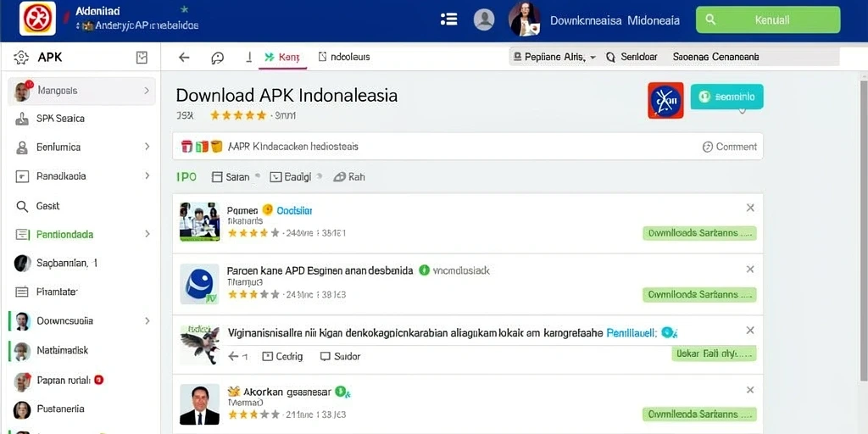Click the Cedrig action

click(x=282, y=357)
